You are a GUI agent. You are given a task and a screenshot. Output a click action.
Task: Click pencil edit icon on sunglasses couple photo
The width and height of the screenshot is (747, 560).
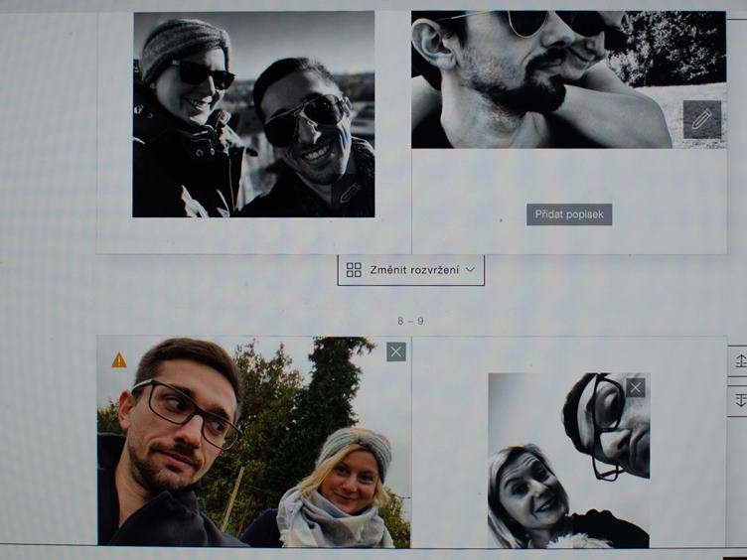coord(349,193)
